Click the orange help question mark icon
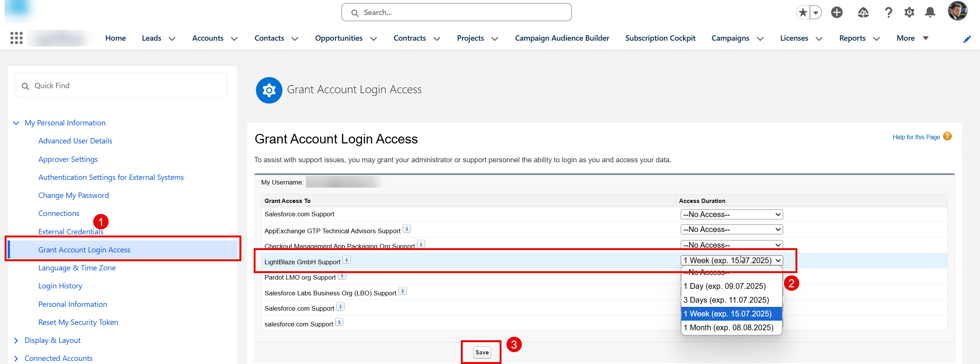Viewport: 980px width, 364px height. [947, 137]
